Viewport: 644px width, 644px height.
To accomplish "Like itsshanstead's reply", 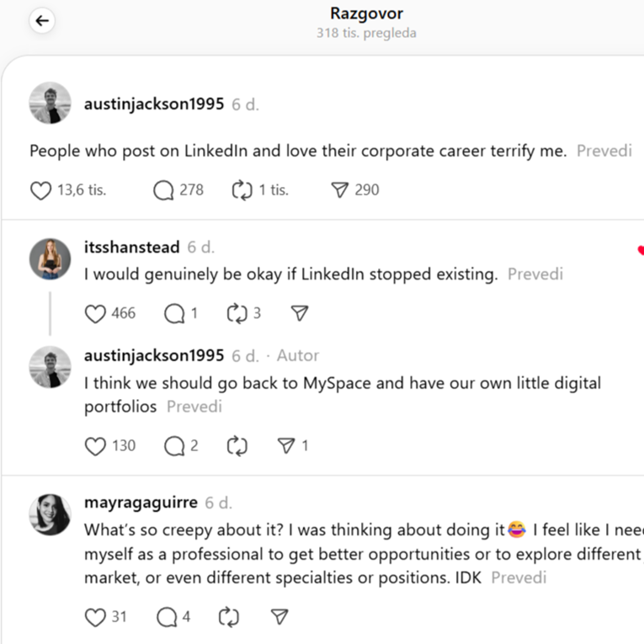I will (x=96, y=314).
